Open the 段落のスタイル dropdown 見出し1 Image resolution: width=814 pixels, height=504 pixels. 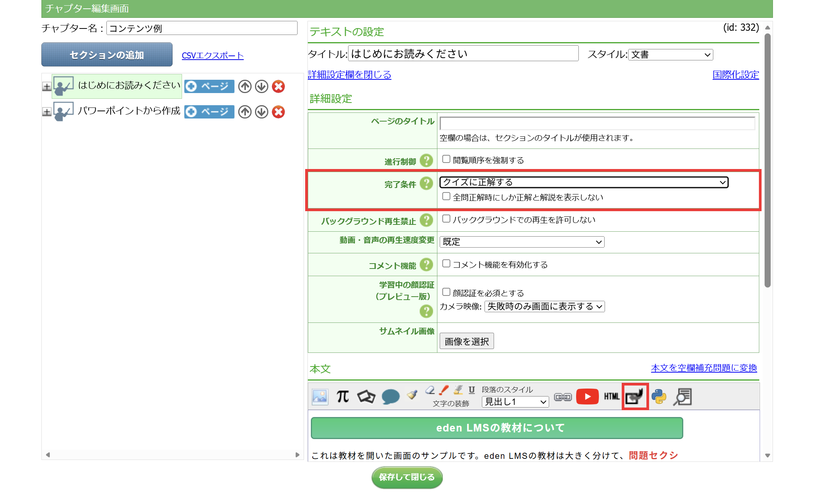click(515, 402)
